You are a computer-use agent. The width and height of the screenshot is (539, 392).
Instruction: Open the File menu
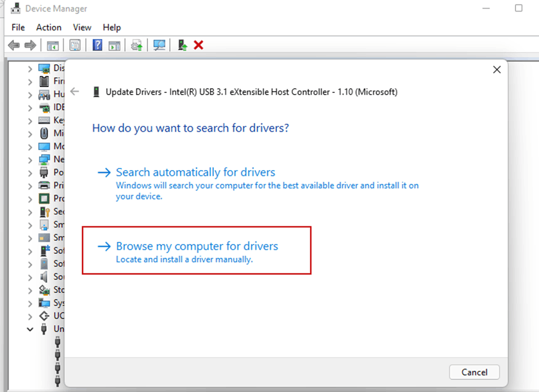(18, 28)
